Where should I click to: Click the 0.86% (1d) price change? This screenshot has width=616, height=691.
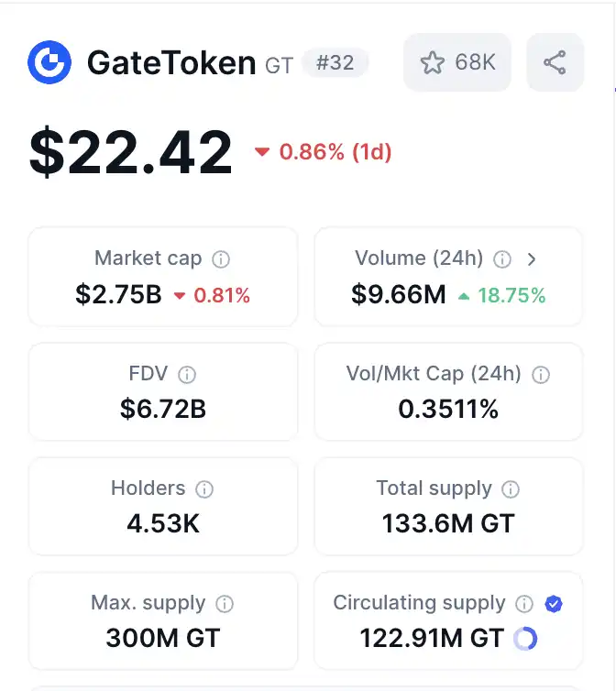[x=324, y=152]
